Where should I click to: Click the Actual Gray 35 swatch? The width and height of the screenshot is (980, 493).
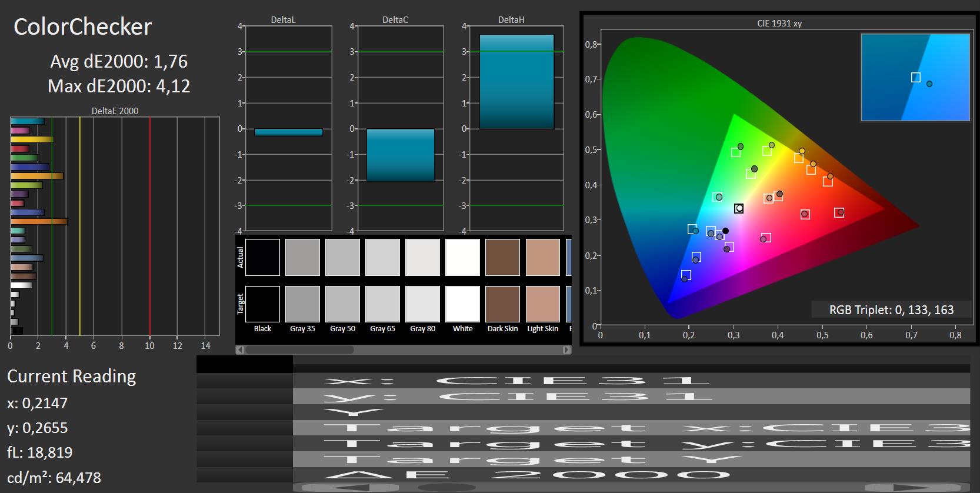click(x=302, y=257)
